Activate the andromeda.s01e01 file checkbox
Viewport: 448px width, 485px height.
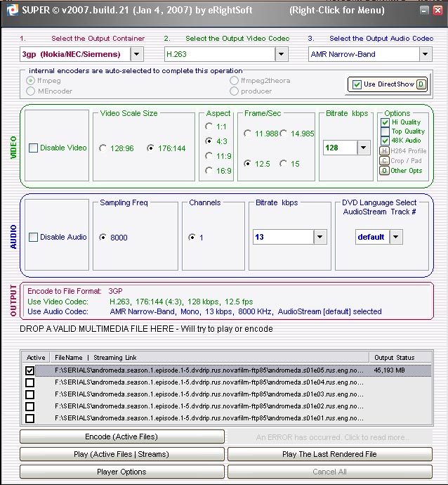(30, 418)
